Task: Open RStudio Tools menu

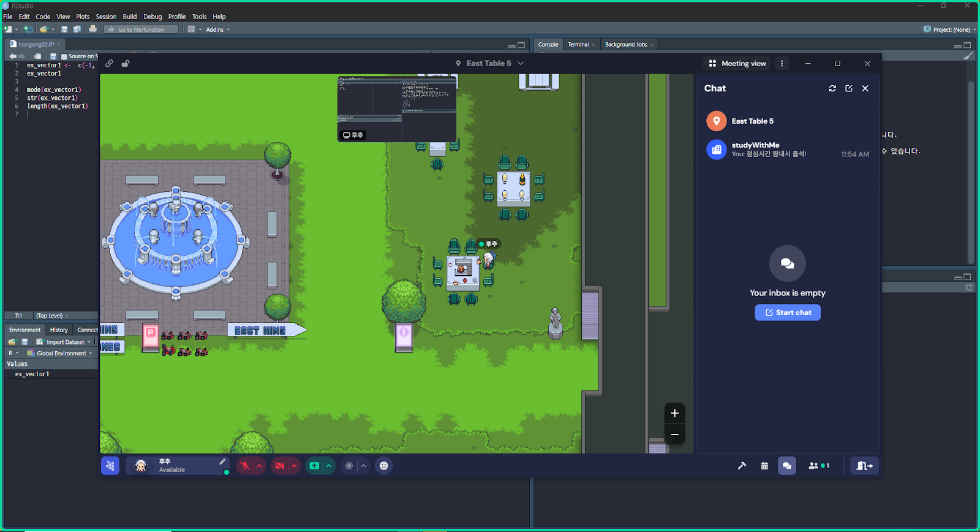Action: 200,17
